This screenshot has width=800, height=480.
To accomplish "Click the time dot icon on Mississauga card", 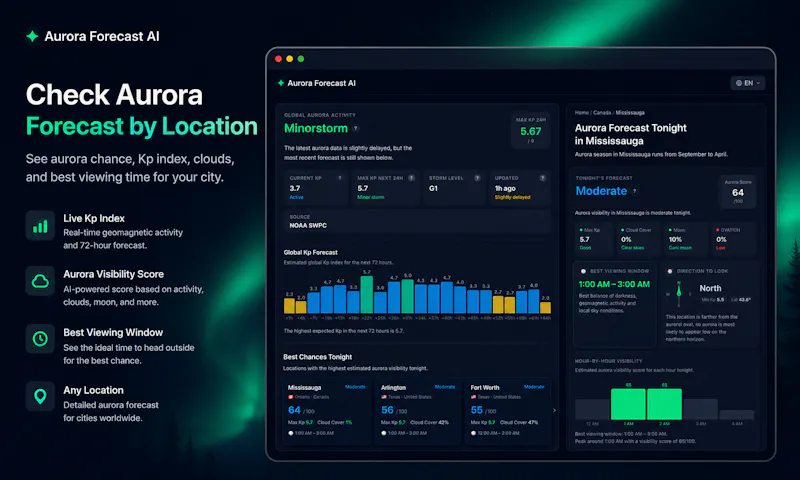I will 291,433.
